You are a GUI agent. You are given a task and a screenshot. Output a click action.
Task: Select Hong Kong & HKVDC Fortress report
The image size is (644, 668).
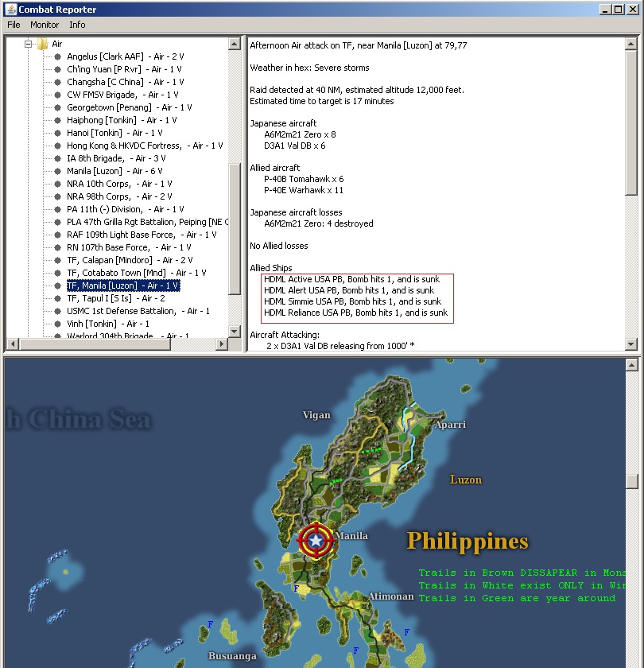(145, 146)
